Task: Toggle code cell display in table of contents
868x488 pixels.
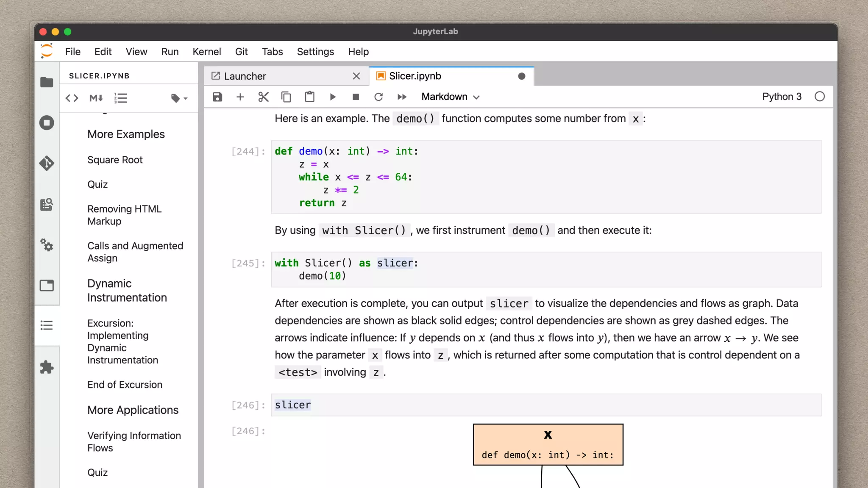Action: click(x=72, y=98)
